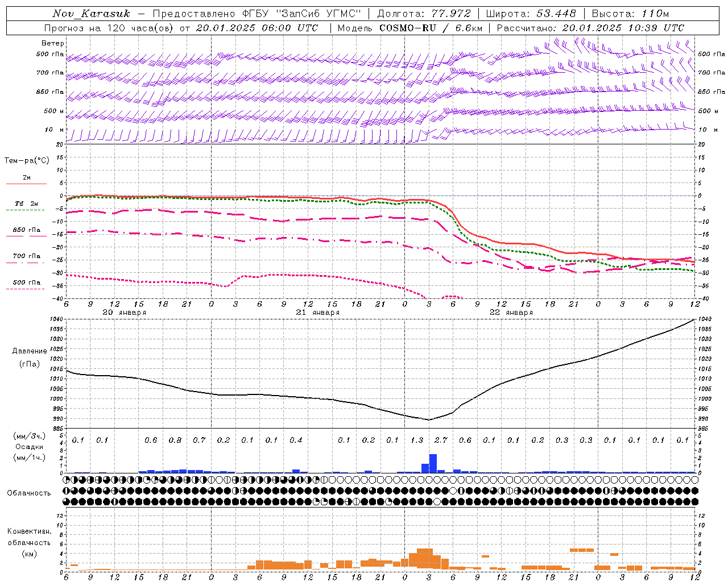Click the 'Тем-ра(°C)' temperature axis label
The width and height of the screenshot is (728, 582).
pyautogui.click(x=27, y=161)
